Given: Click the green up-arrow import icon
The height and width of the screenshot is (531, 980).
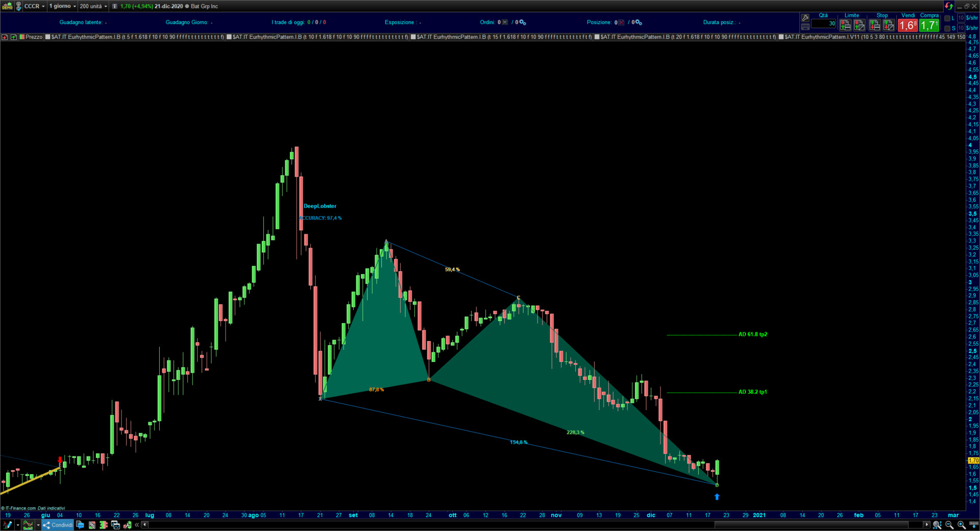Looking at the screenshot, I should pos(14,37).
